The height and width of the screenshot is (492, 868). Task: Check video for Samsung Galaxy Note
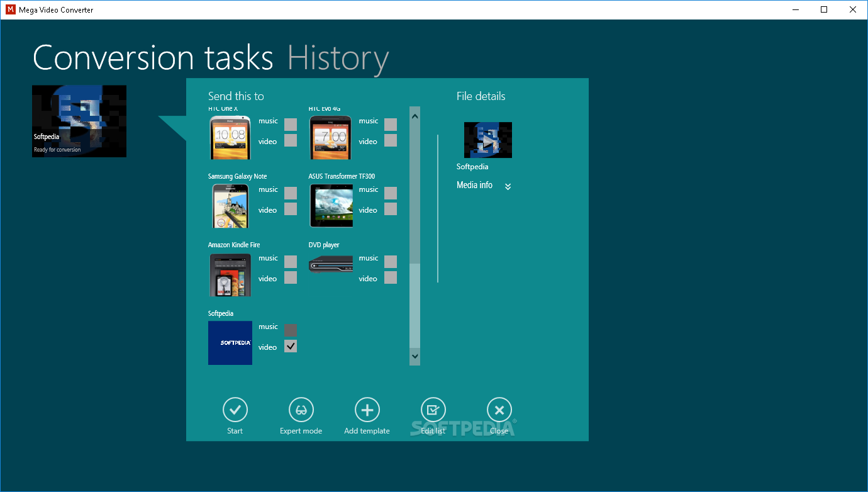(291, 209)
